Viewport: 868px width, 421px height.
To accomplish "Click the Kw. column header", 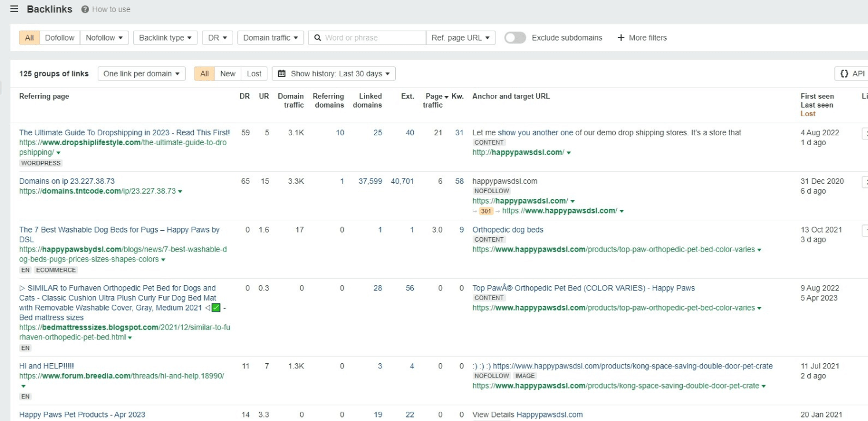I will click(x=457, y=97).
